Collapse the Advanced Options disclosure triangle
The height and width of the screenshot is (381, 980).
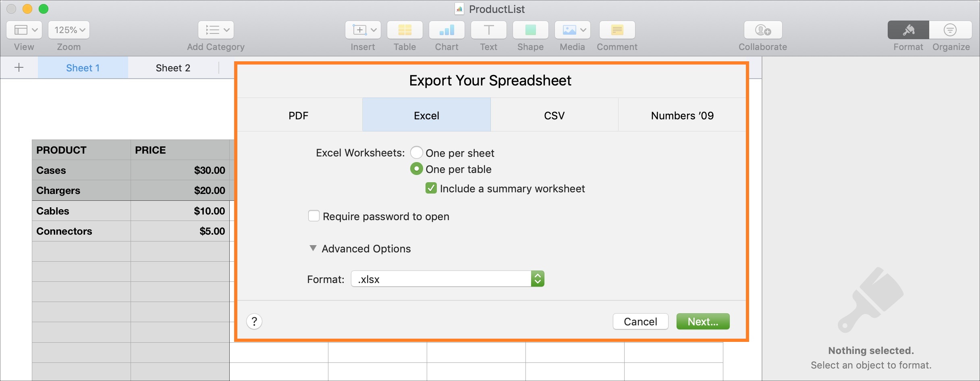point(313,248)
